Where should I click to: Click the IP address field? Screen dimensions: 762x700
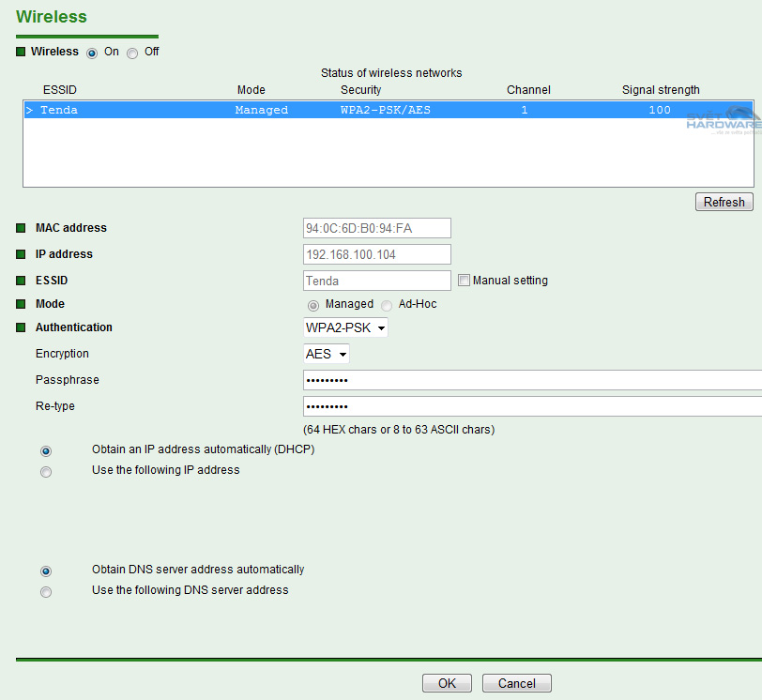[376, 254]
